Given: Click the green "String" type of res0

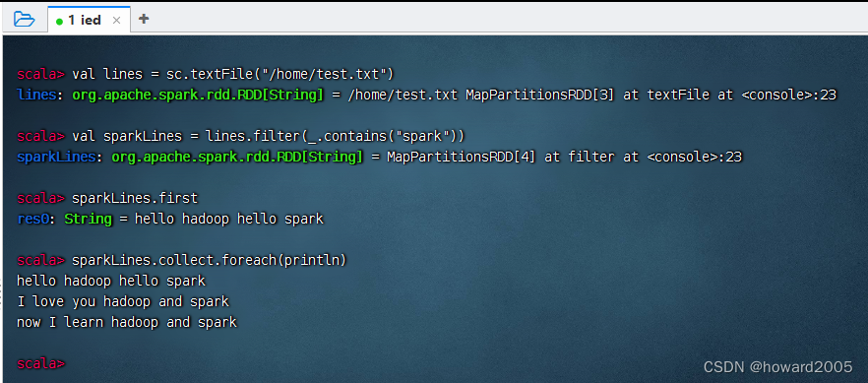Looking at the screenshot, I should (x=88, y=219).
